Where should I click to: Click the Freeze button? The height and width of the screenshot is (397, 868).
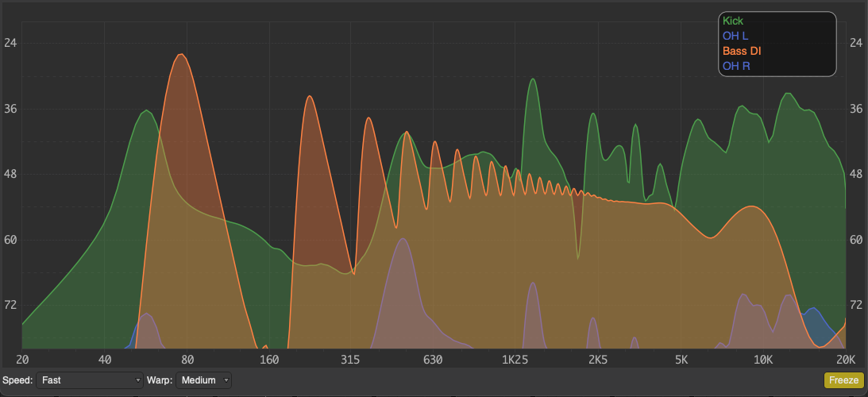click(843, 380)
